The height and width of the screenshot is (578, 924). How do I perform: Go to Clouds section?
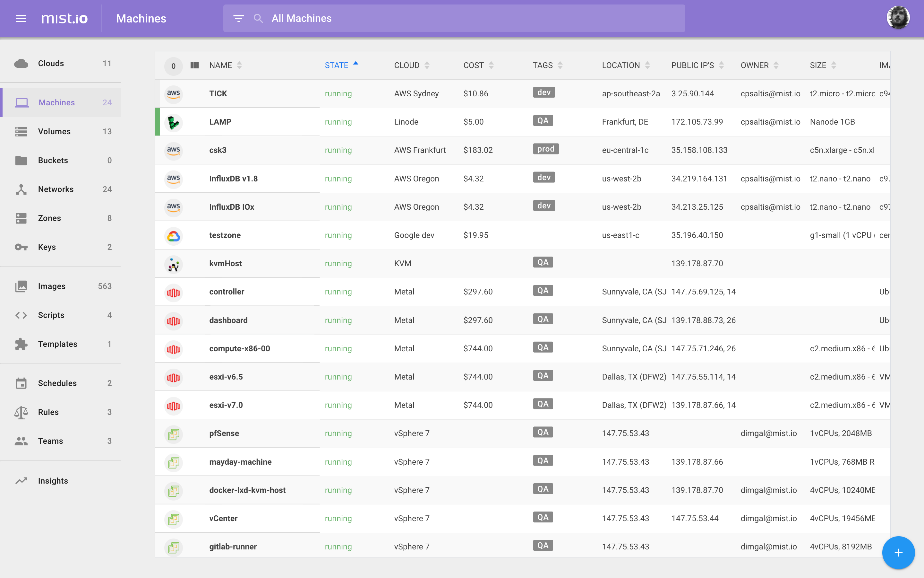tap(61, 64)
